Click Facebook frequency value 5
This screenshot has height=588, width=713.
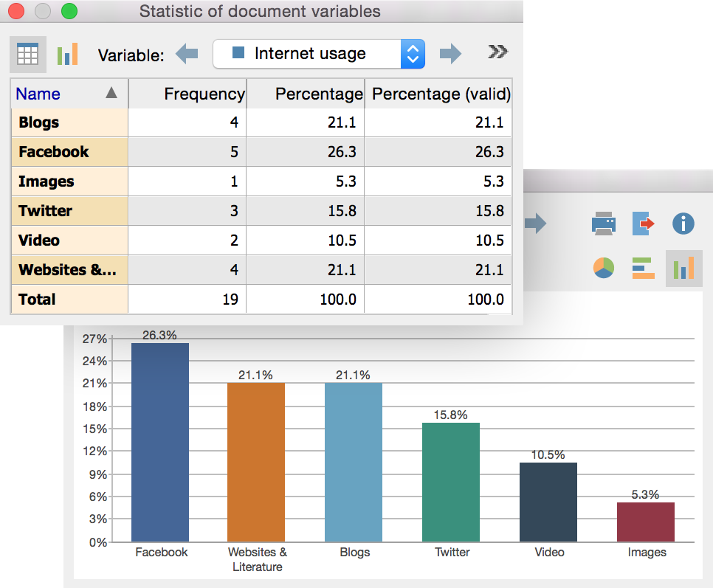234,152
